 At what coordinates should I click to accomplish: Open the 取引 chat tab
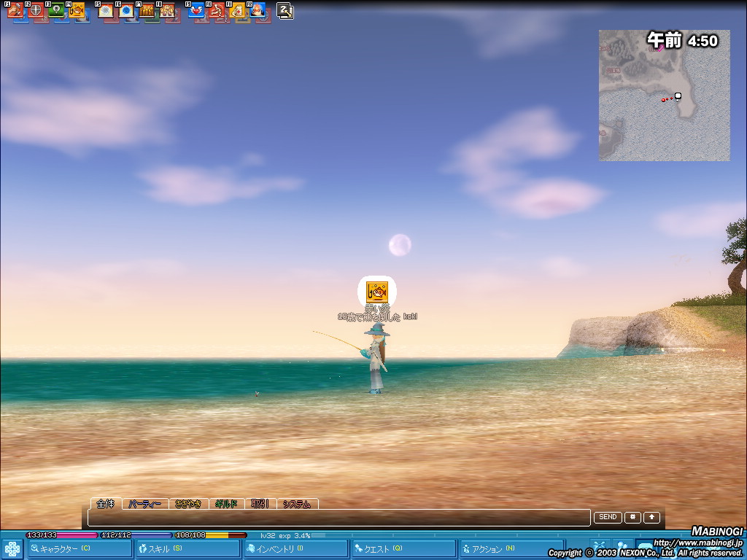[x=260, y=504]
